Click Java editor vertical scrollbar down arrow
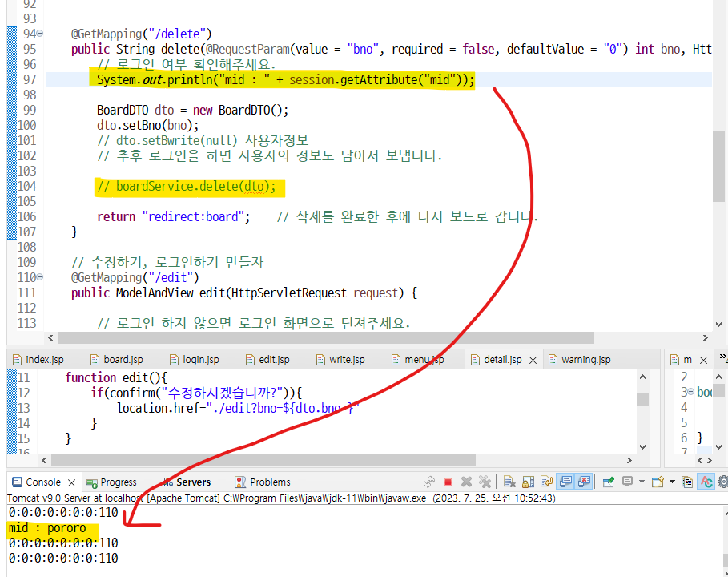This screenshot has height=577, width=728. click(x=718, y=325)
